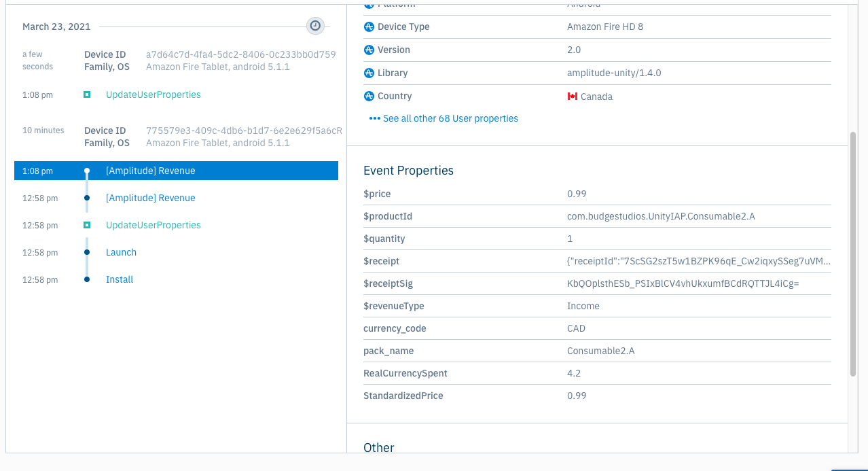Click the vertical scrollbar in the properties panel

853,255
